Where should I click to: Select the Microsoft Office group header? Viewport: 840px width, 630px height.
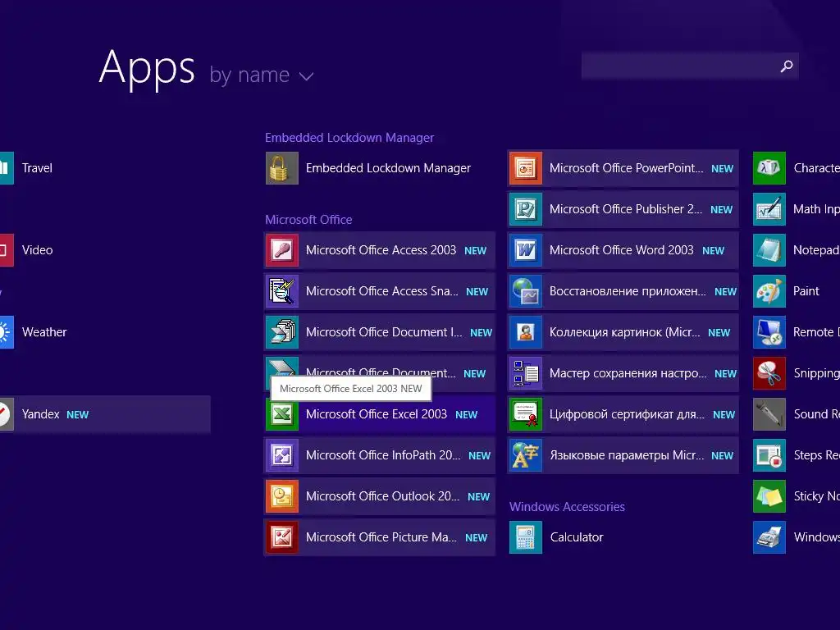[308, 220]
